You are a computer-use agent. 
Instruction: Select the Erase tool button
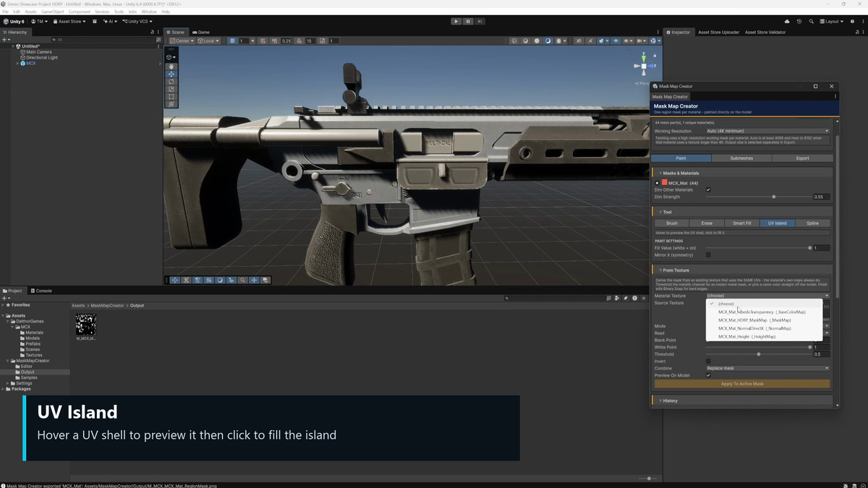[x=707, y=223]
